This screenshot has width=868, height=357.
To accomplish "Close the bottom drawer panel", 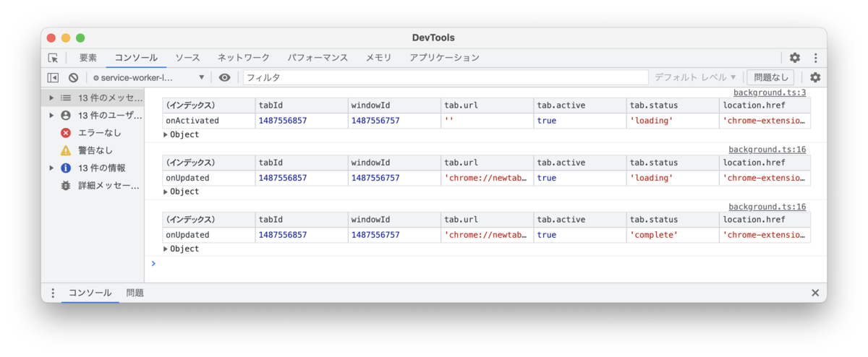I will click(815, 293).
